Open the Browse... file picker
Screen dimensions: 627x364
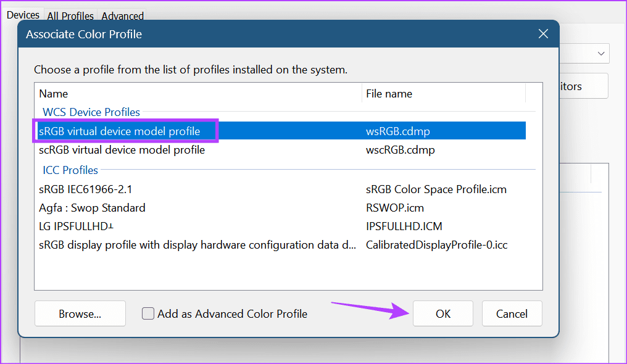click(x=80, y=313)
